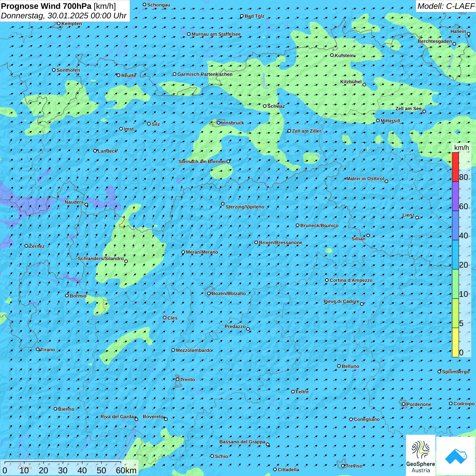
Task: Click the "km/h" legend unit label
Action: [461, 148]
